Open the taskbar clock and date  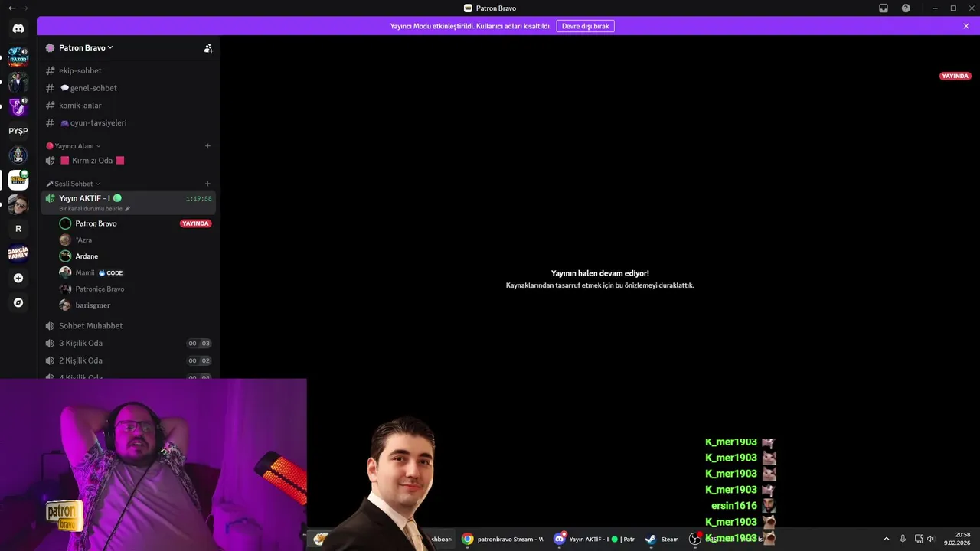click(957, 539)
